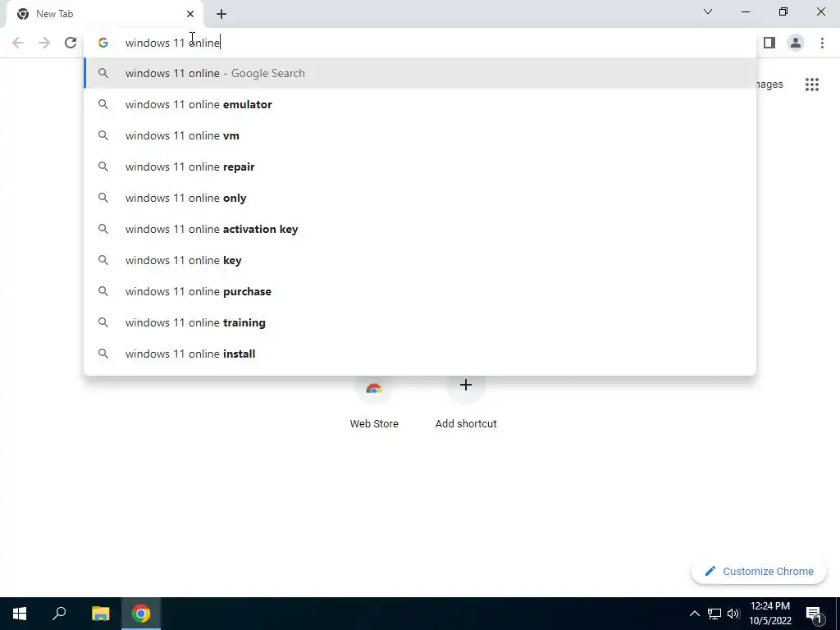Open the tab search chevron

(708, 11)
